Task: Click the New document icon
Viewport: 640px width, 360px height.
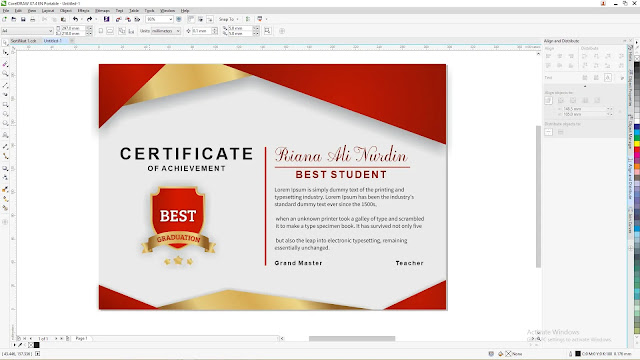Action: (x=4, y=19)
